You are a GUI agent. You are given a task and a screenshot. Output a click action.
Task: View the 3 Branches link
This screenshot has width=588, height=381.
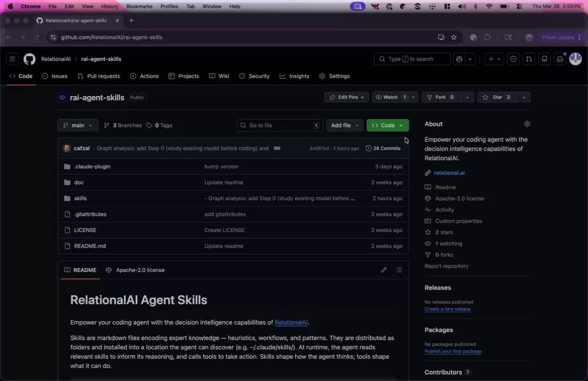[123, 125]
